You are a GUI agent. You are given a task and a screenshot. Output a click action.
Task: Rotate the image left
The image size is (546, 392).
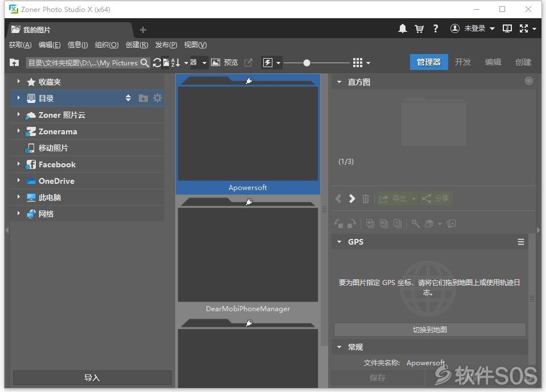338,224
